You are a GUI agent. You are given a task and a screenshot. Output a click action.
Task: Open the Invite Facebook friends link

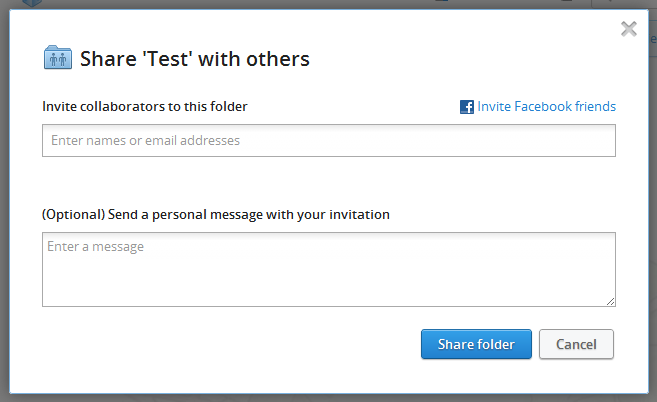546,106
